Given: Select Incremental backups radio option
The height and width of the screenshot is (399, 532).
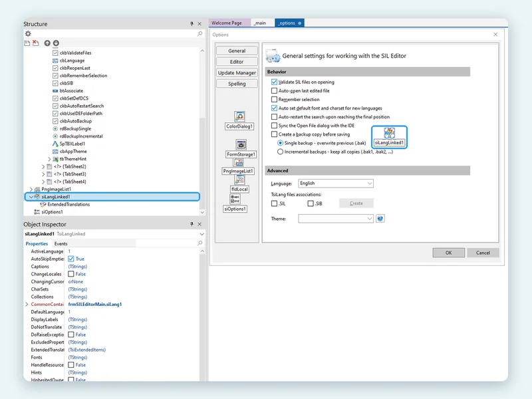Looking at the screenshot, I should [x=280, y=152].
